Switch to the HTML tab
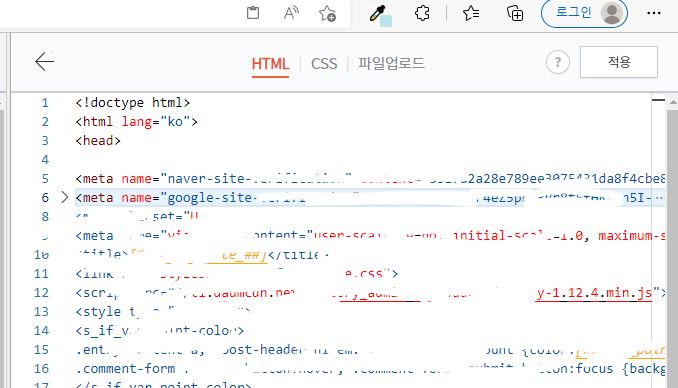 270,64
